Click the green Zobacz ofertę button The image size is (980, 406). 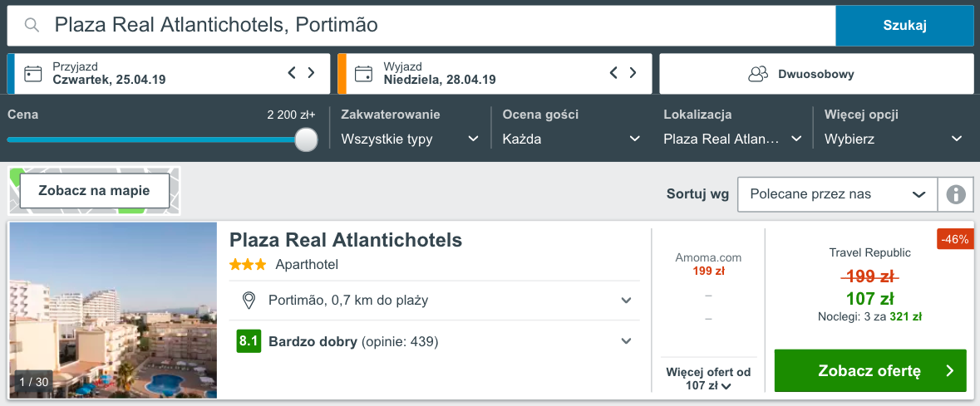pyautogui.click(x=870, y=370)
